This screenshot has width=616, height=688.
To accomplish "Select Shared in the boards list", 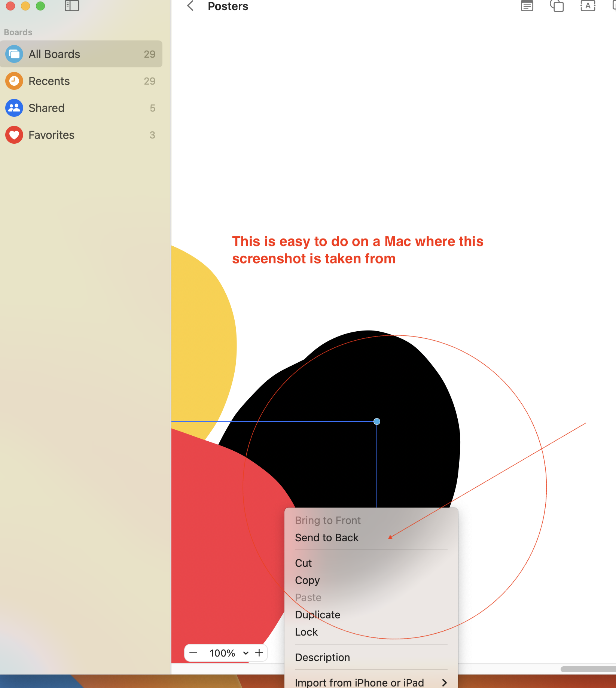I will [x=46, y=108].
